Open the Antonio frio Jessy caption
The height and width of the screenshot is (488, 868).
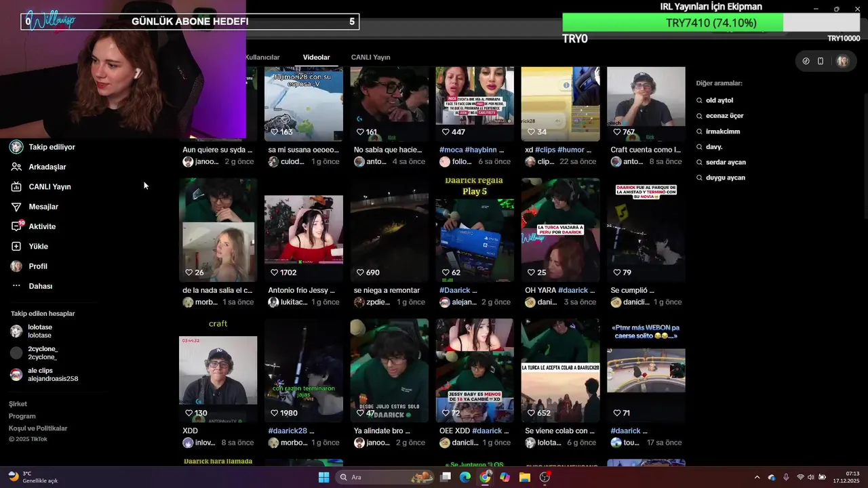(302, 290)
